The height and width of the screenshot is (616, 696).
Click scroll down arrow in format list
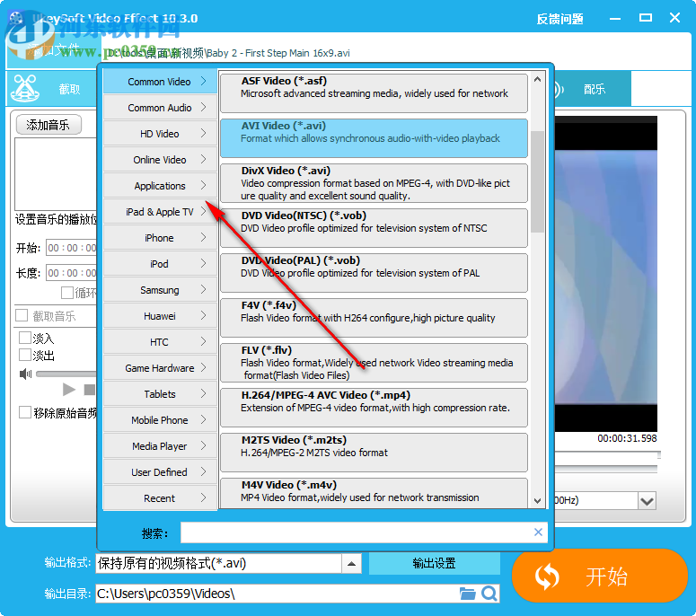pos(538,500)
